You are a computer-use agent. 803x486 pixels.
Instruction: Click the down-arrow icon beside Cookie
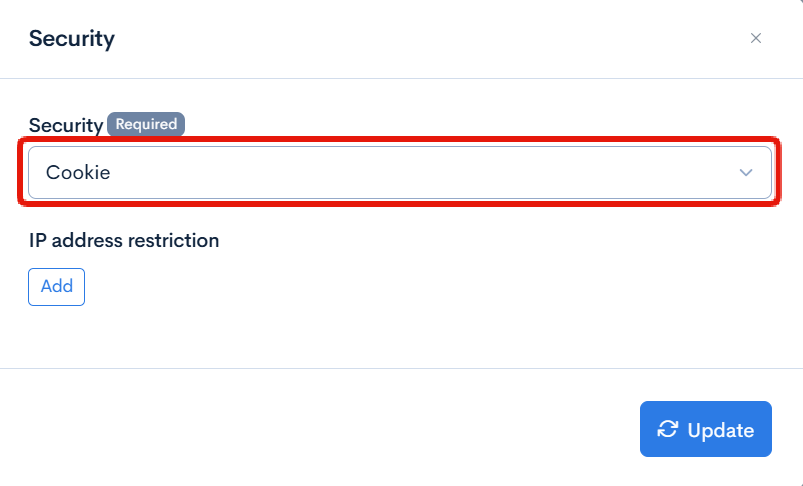click(745, 172)
